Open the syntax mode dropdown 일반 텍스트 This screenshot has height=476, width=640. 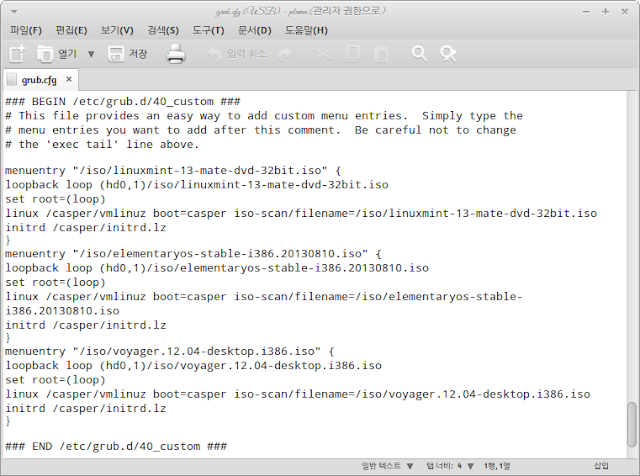(387, 466)
